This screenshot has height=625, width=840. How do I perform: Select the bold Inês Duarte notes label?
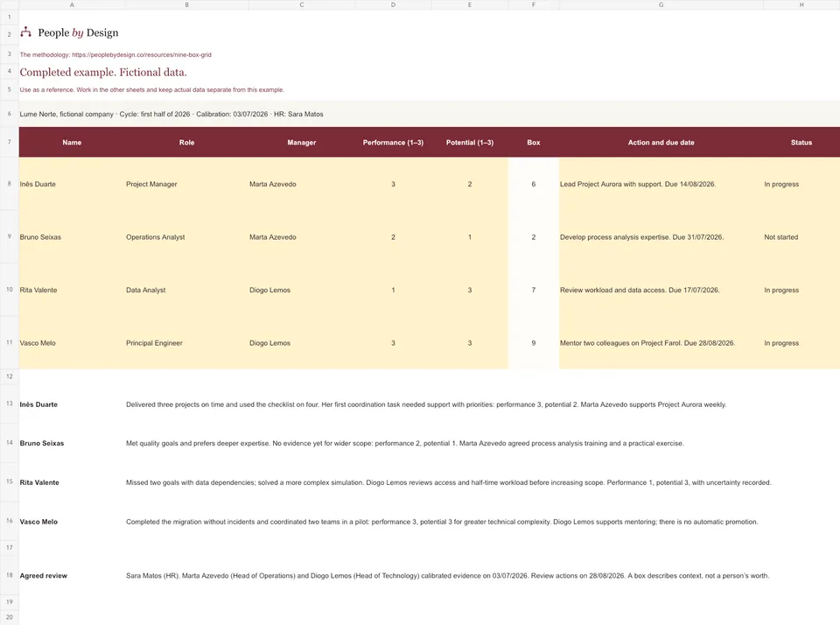pos(38,404)
